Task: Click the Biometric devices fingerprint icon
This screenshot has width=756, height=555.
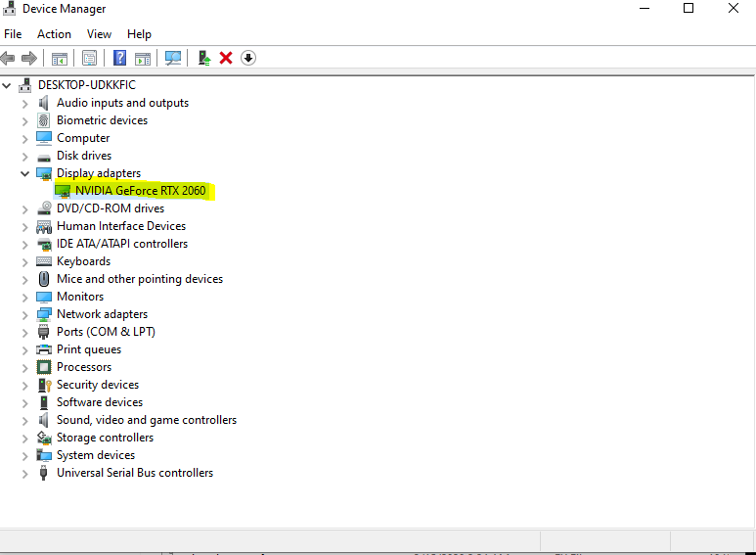Action: click(x=43, y=120)
